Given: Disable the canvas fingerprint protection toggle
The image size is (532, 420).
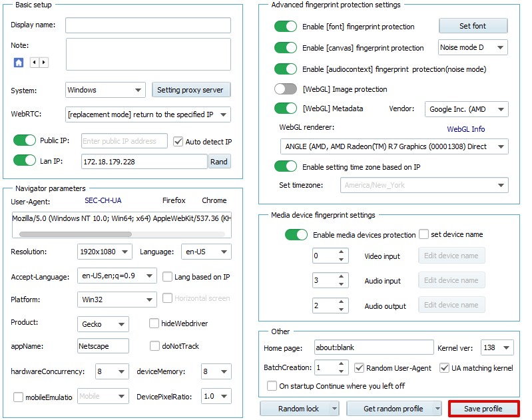Looking at the screenshot, I should pyautogui.click(x=286, y=48).
